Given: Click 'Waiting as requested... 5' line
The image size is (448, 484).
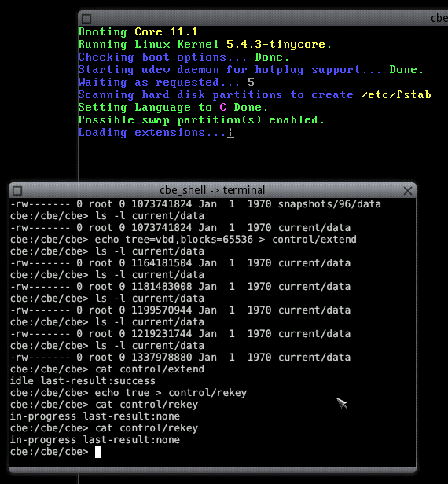Looking at the screenshot, I should [x=167, y=82].
